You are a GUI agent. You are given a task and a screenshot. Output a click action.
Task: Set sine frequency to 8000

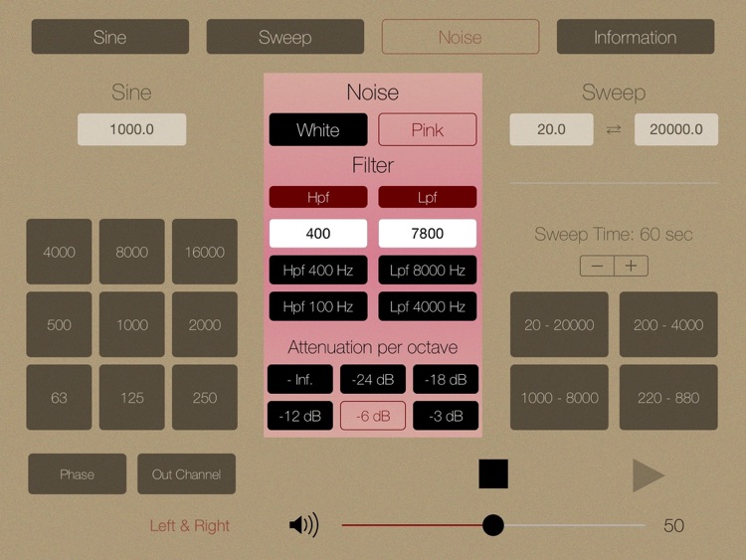click(x=131, y=252)
